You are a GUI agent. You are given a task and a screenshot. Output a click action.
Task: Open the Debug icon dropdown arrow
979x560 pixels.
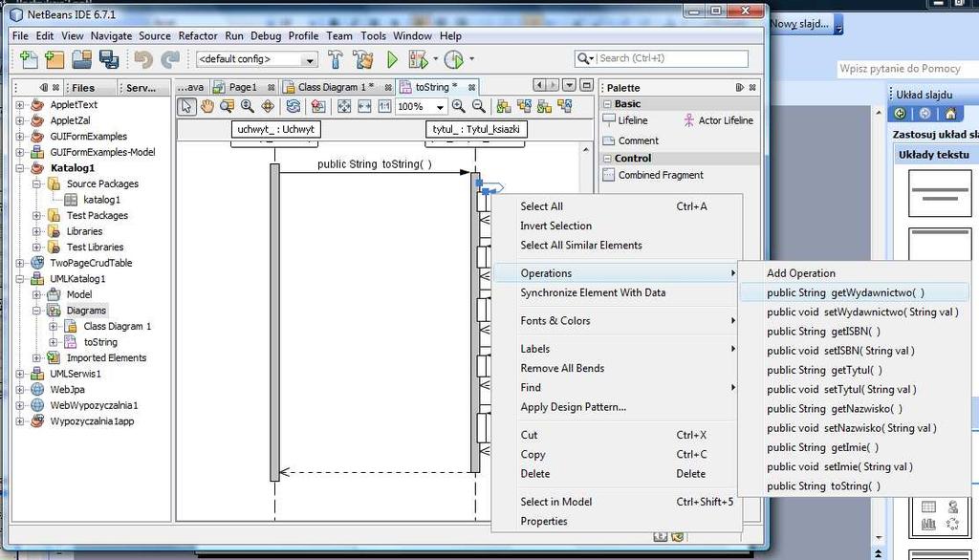click(x=435, y=58)
